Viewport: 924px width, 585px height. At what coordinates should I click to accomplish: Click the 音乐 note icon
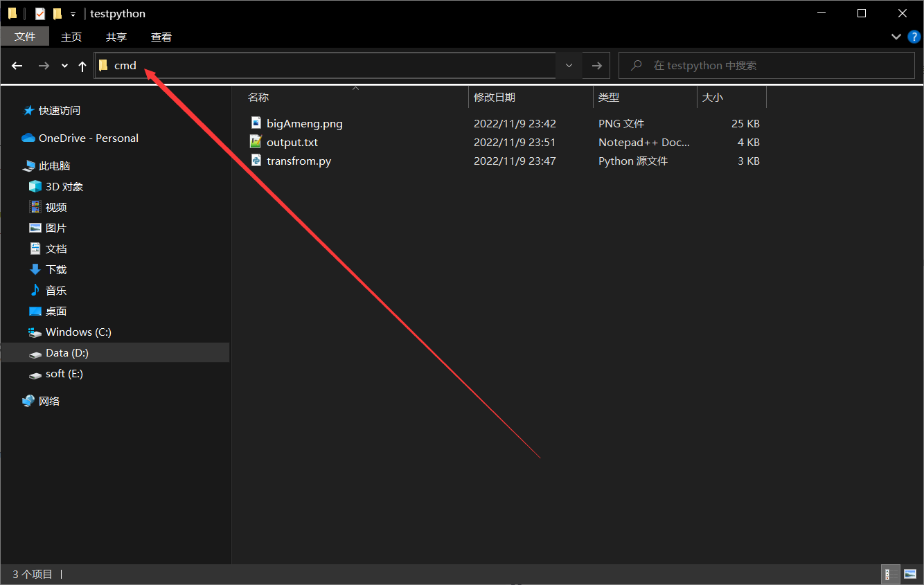35,290
